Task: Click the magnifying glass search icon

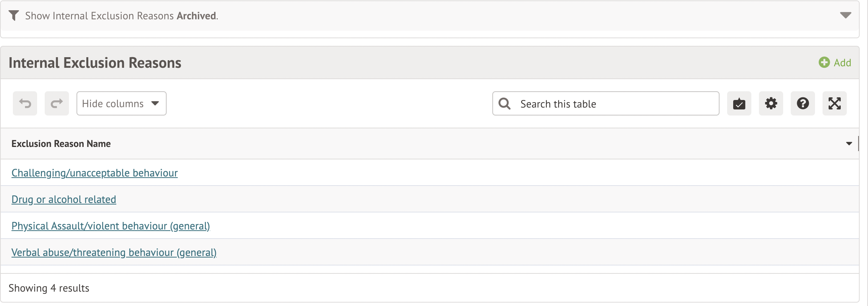Action: click(504, 103)
